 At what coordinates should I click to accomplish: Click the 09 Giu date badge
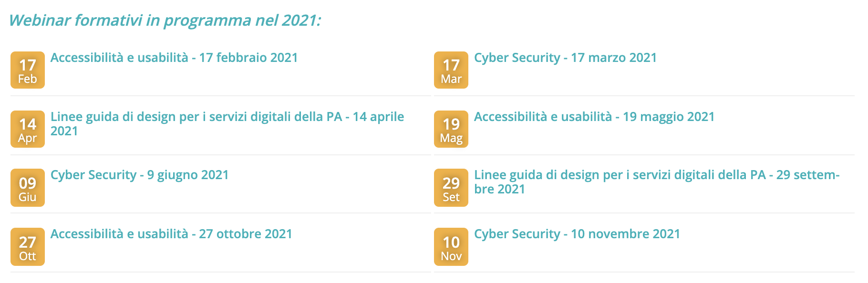click(28, 188)
